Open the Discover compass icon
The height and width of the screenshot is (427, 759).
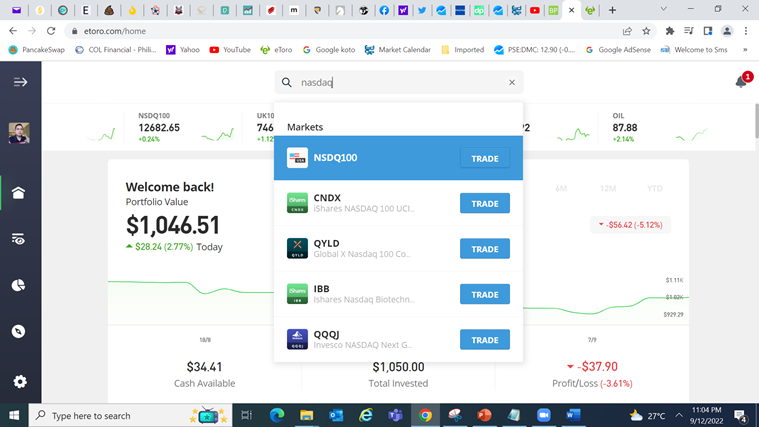coord(18,332)
